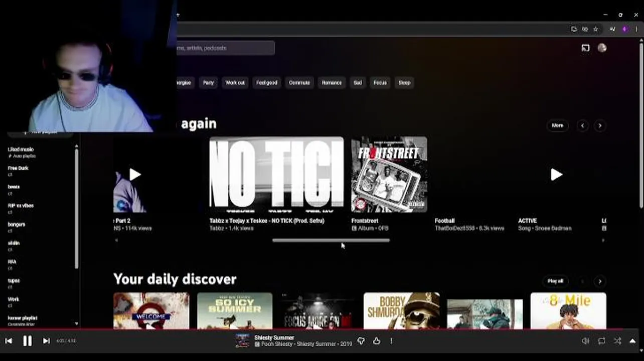The height and width of the screenshot is (361, 644).
Task: Select the Romance mood chip
Action: 332,83
